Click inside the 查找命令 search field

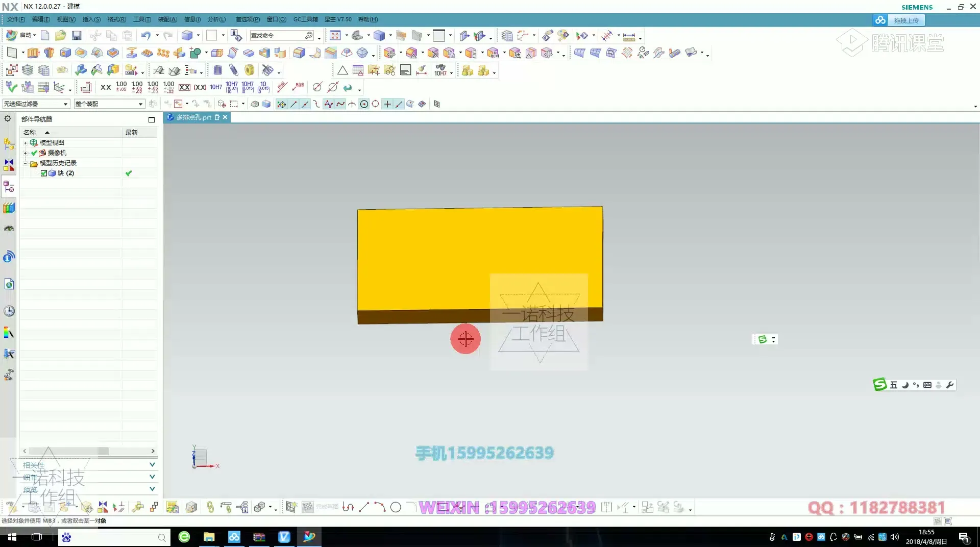281,36
